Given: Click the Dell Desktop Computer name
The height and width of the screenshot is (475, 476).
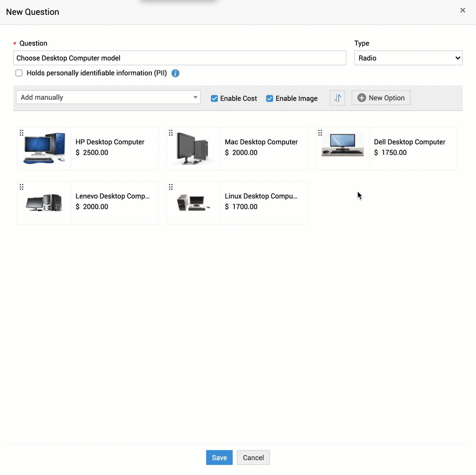Looking at the screenshot, I should (410, 142).
